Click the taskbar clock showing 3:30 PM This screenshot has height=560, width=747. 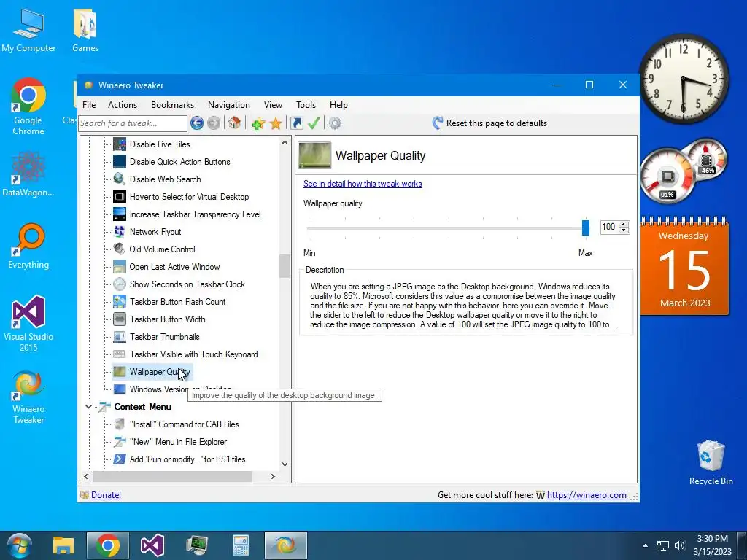coord(712,545)
